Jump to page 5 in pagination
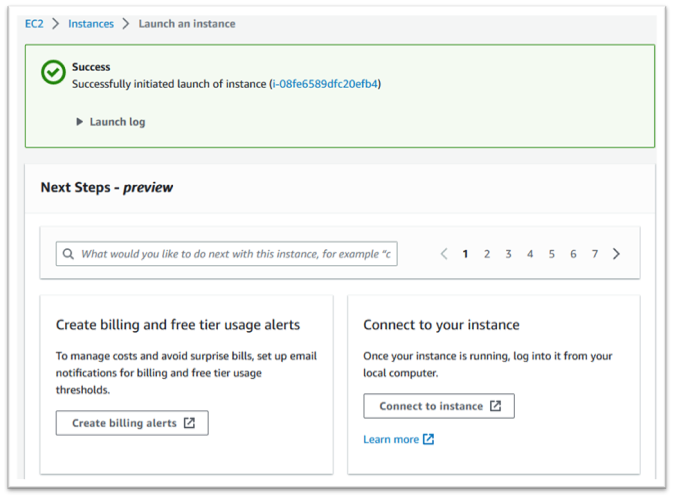Screen dimensions: 674x498 pos(551,254)
